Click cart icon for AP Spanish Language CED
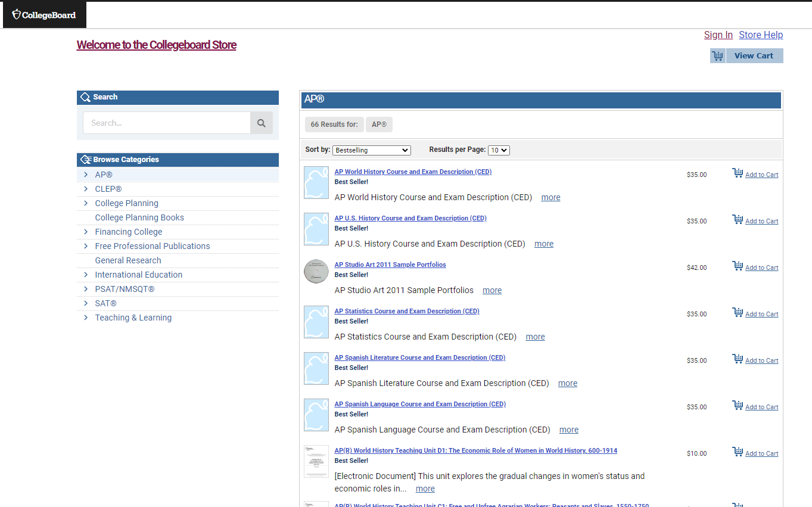The height and width of the screenshot is (507, 812). 738,406
